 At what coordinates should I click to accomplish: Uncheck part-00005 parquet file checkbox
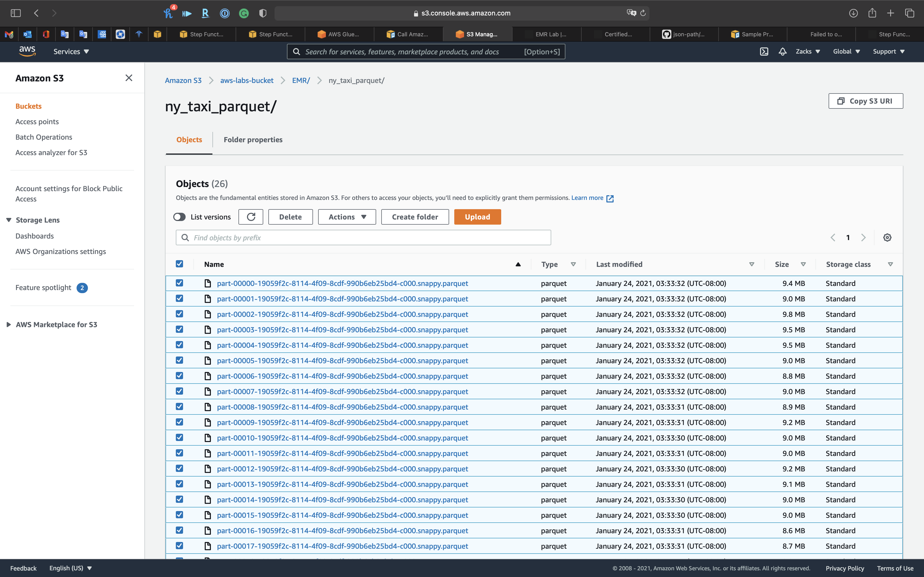pyautogui.click(x=179, y=360)
